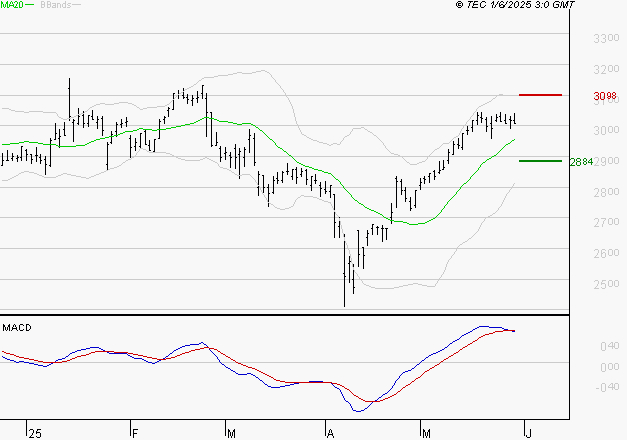Click the J month time axis label

[x=529, y=434]
